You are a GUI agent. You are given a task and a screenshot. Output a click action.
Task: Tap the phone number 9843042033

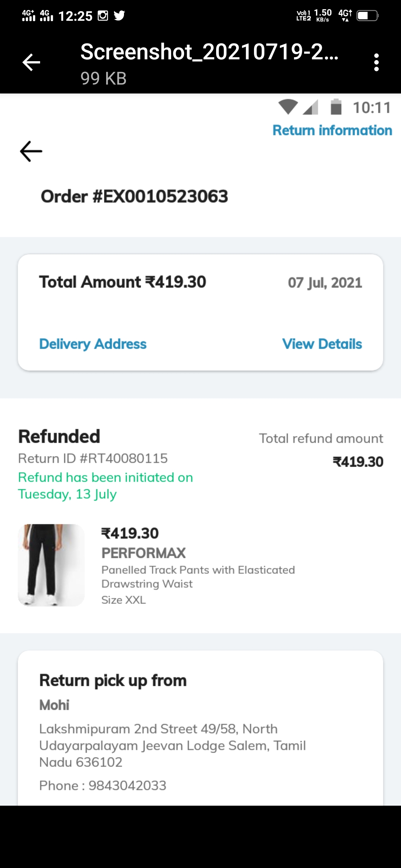(x=127, y=785)
